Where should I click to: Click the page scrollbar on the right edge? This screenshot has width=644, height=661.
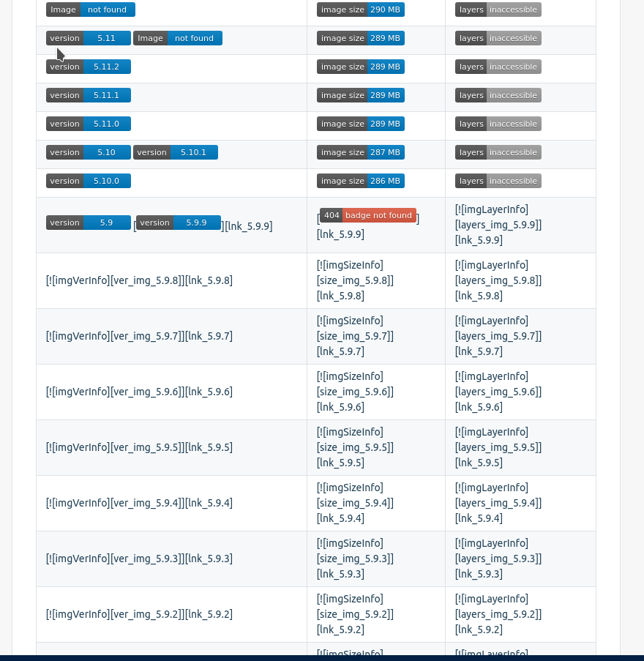click(x=640, y=329)
